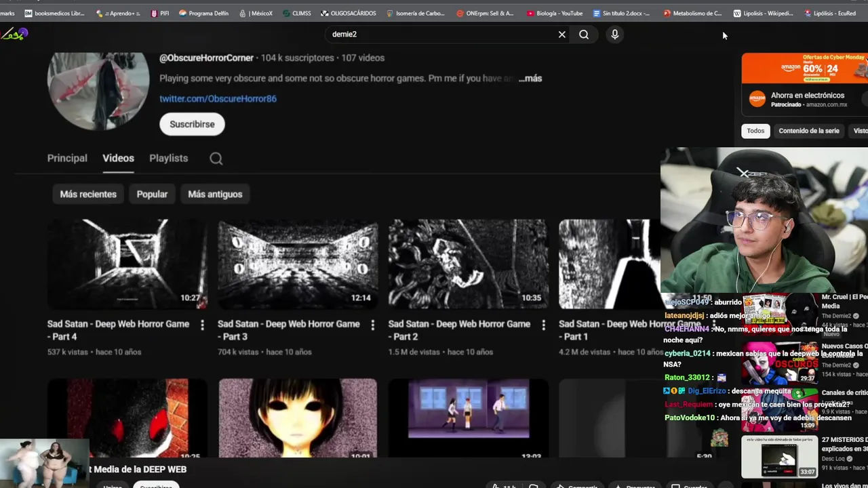Click the picture-in-picture thumbnail beside DEEP WEB title
This screenshot has width=868, height=488.
pyautogui.click(x=44, y=463)
